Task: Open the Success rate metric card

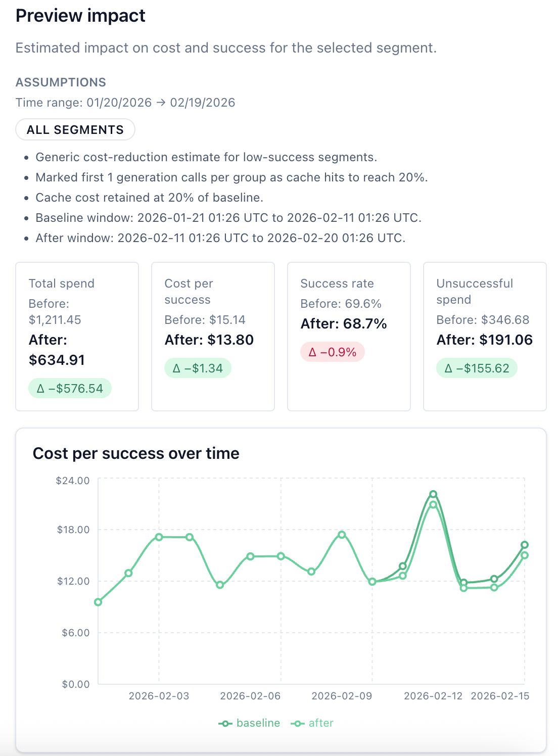Action: pos(348,335)
